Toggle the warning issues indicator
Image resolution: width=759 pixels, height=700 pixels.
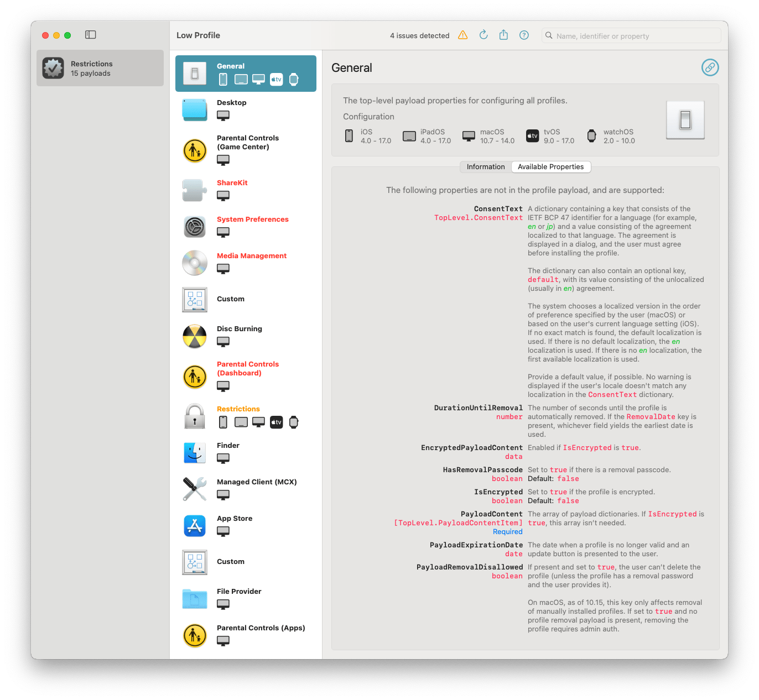tap(463, 35)
